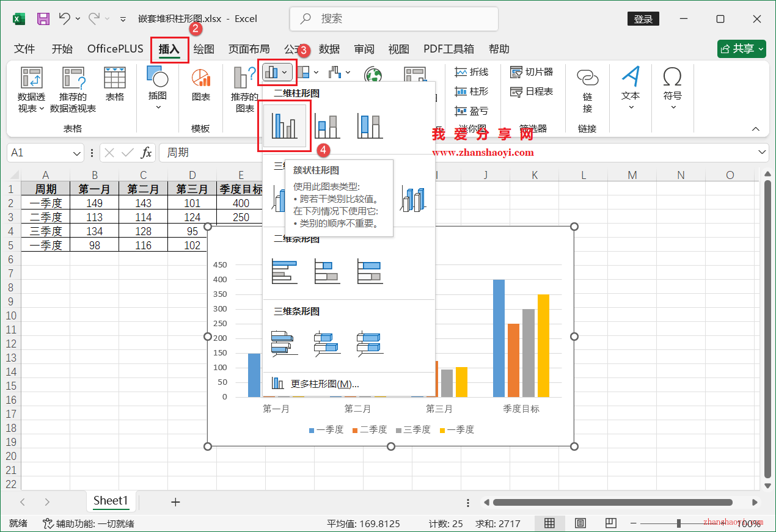Switch to 分页预览 page break preview
This screenshot has width=776, height=532.
610,523
